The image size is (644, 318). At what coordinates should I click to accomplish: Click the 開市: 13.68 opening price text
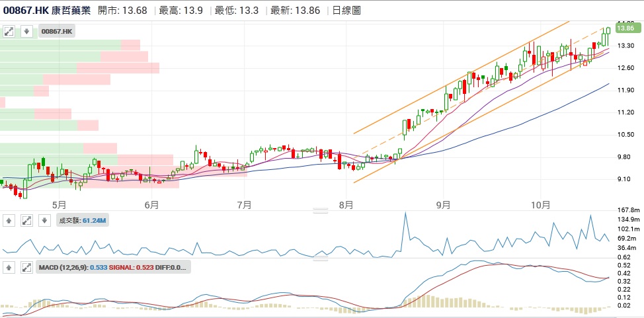(x=124, y=11)
